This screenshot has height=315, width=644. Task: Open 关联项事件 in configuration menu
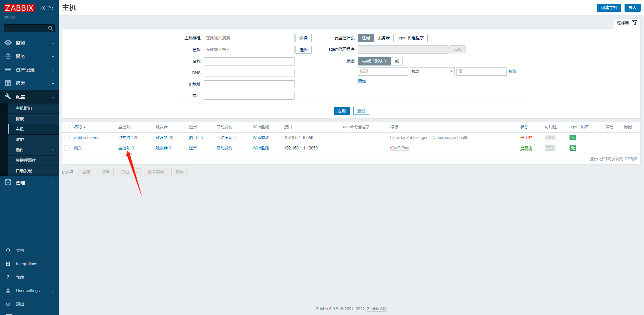point(33,161)
